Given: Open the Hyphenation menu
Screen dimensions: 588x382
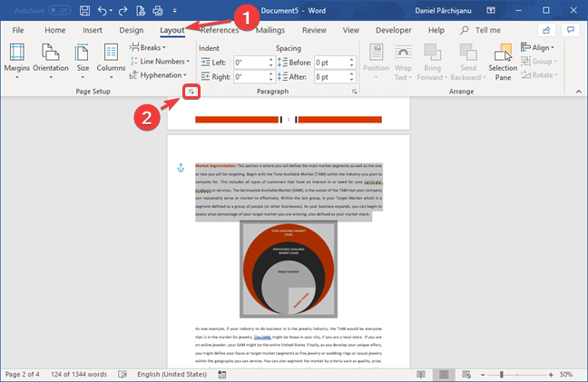Looking at the screenshot, I should pyautogui.click(x=158, y=75).
